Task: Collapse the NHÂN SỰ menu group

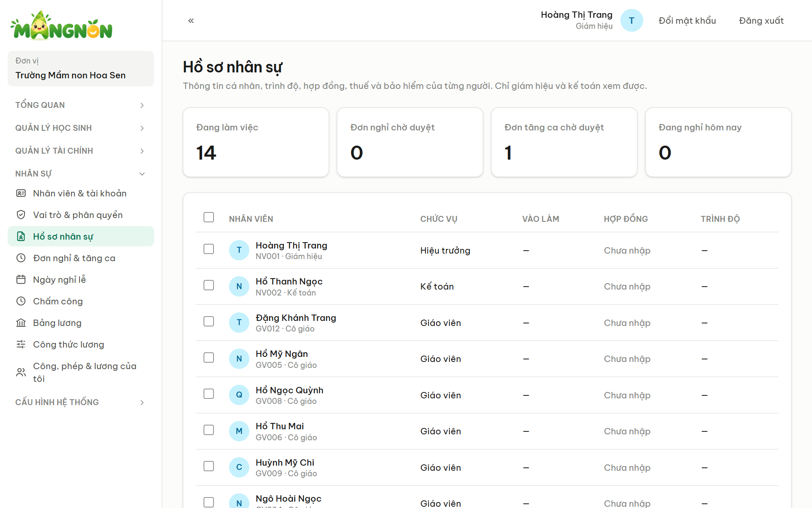Action: pyautogui.click(x=80, y=174)
